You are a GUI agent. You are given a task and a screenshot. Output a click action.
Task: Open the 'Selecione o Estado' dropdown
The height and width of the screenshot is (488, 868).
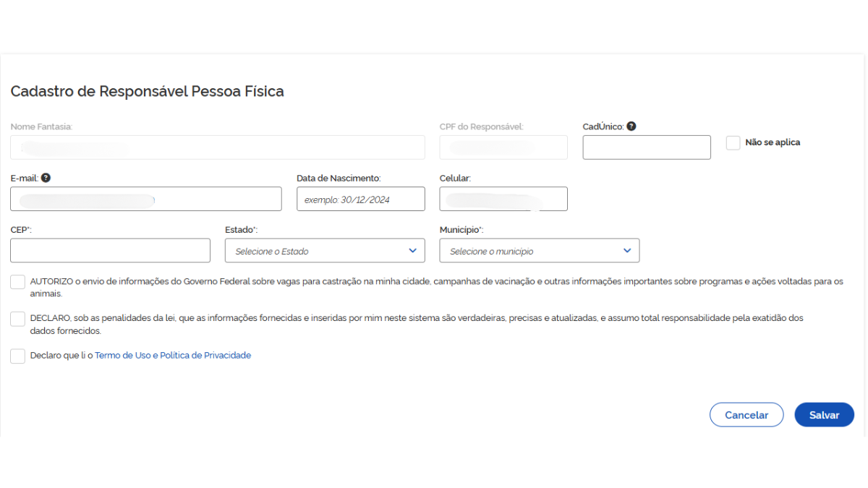point(325,250)
